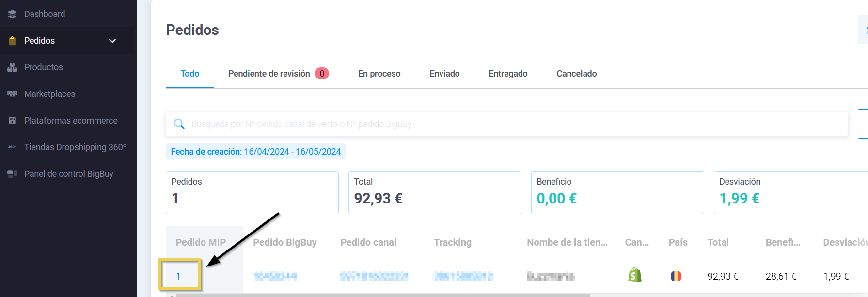Select the En proceso tab

click(x=379, y=74)
